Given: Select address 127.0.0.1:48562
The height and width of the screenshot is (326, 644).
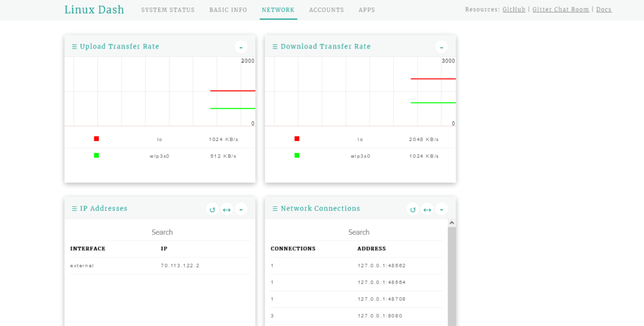Looking at the screenshot, I should [382, 266].
